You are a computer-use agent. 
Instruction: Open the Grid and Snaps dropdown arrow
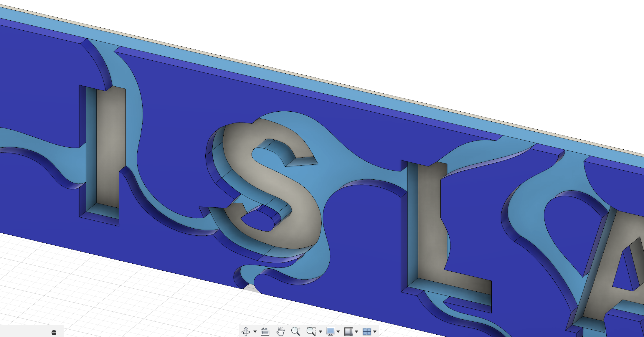(356, 332)
